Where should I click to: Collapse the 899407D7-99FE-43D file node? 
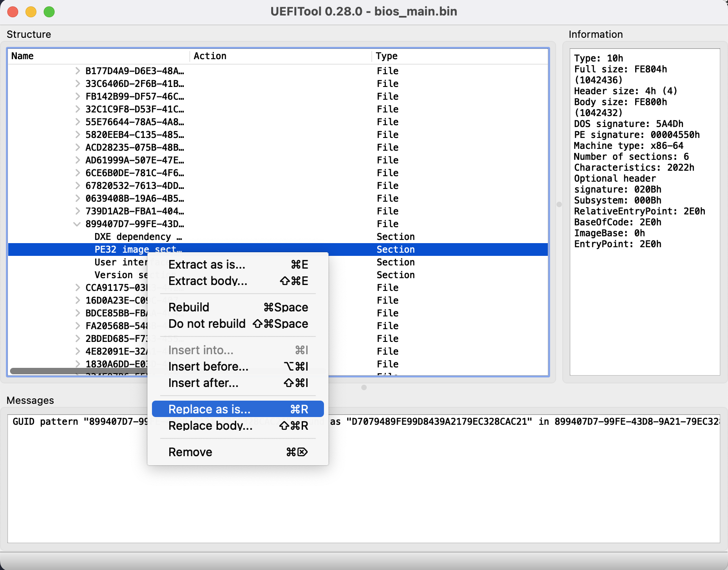pos(77,224)
